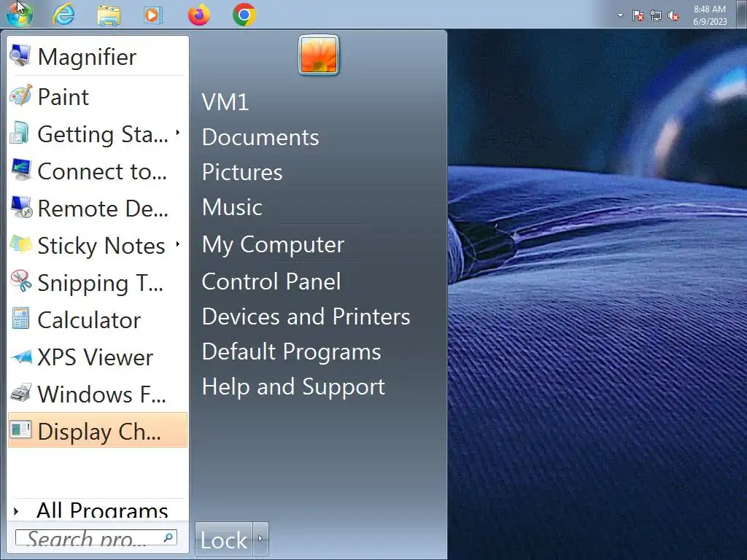This screenshot has width=747, height=560.
Task: Open the VM1 user folder
Action: point(225,102)
